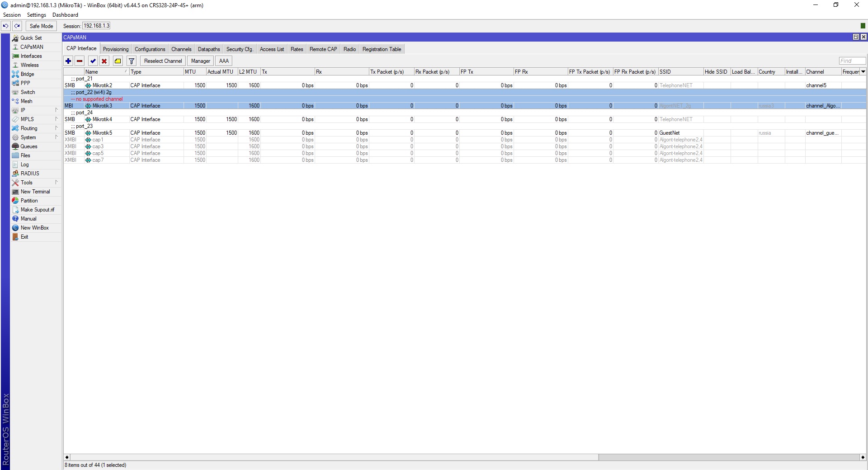This screenshot has height=470, width=868.
Task: Click the AAA button
Action: point(224,61)
